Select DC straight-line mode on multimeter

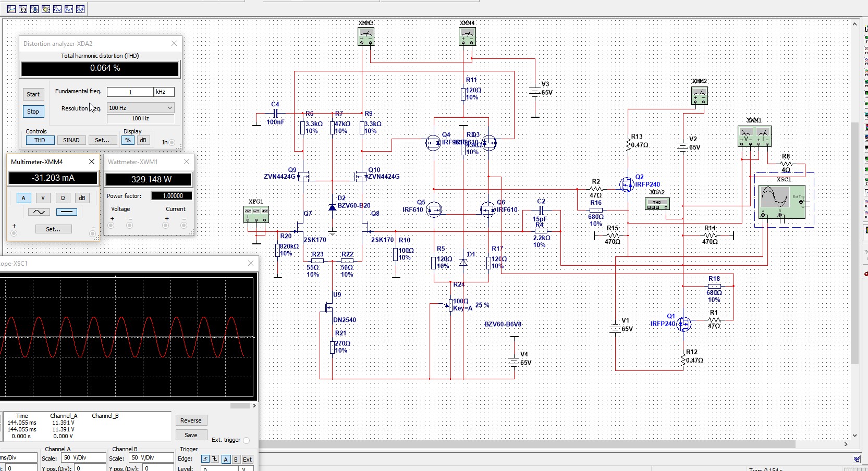[66, 212]
